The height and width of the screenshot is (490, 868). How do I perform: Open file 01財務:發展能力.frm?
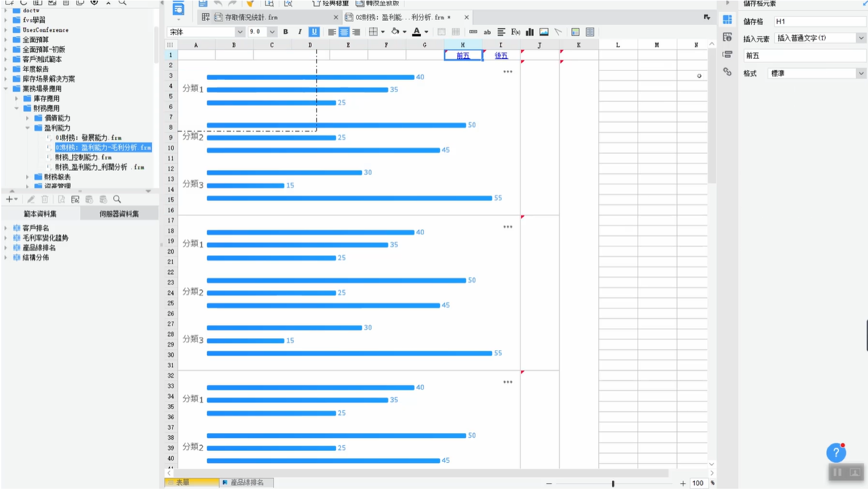click(x=88, y=137)
